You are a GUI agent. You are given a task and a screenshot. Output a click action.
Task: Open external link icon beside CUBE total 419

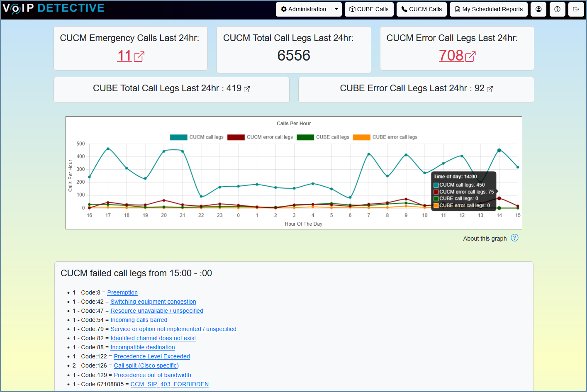pyautogui.click(x=247, y=89)
